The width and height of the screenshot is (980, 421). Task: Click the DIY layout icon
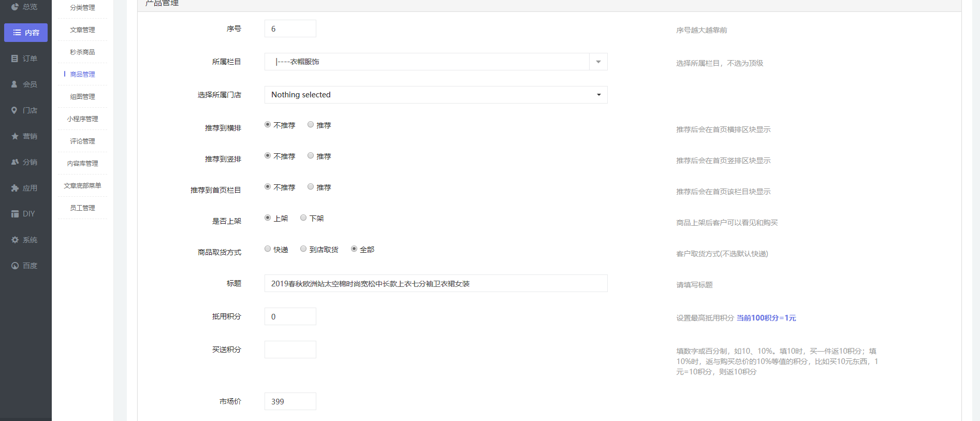[x=15, y=214]
